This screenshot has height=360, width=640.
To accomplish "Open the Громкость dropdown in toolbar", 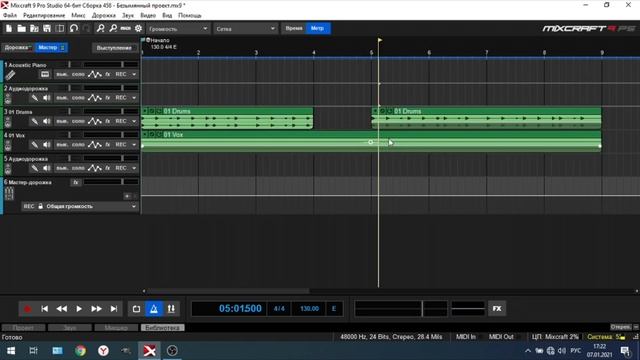I will point(178,29).
